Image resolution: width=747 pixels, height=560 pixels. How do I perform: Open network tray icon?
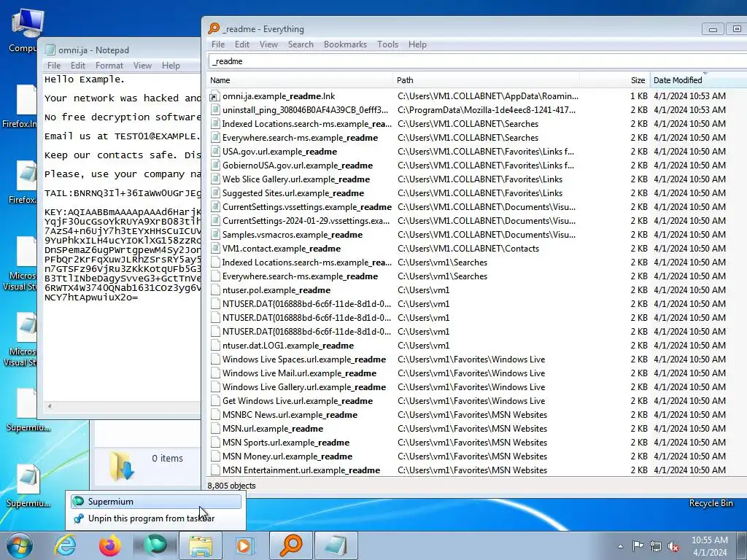656,546
